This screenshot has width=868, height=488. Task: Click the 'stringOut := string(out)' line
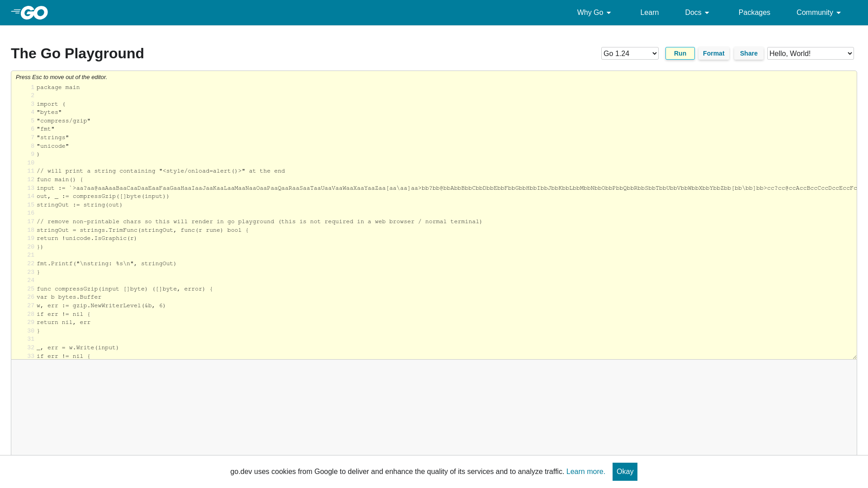click(x=80, y=205)
